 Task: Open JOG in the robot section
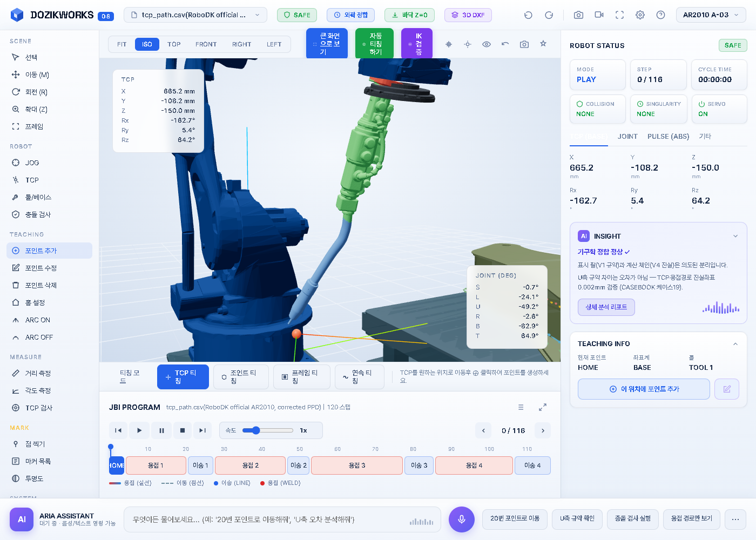coord(49,163)
